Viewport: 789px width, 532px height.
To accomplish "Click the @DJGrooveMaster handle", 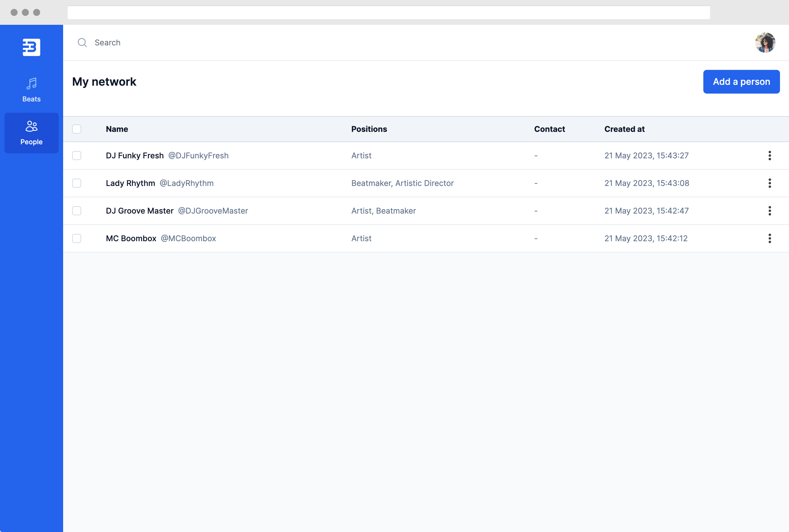I will 213,211.
